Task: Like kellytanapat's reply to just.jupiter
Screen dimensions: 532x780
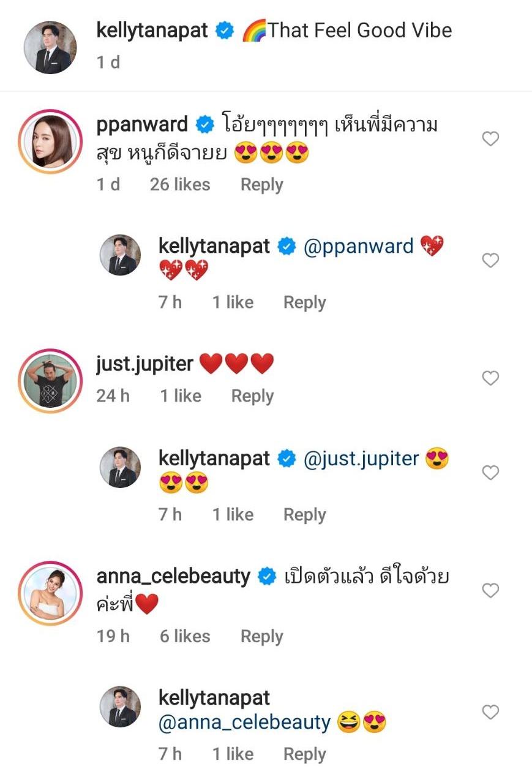Action: coord(490,473)
